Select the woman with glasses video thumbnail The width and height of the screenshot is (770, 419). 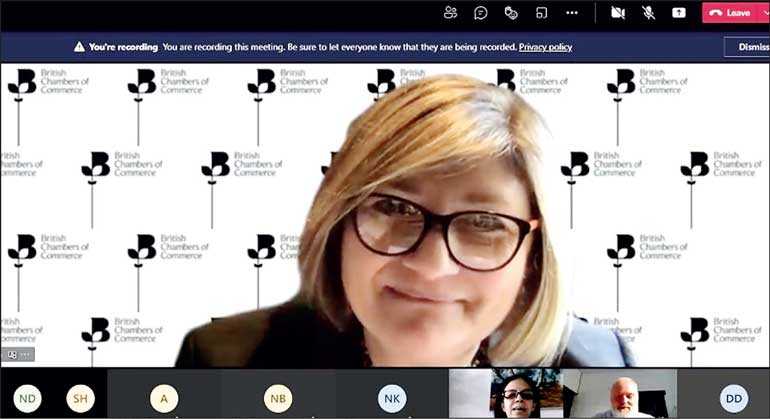[x=506, y=394]
